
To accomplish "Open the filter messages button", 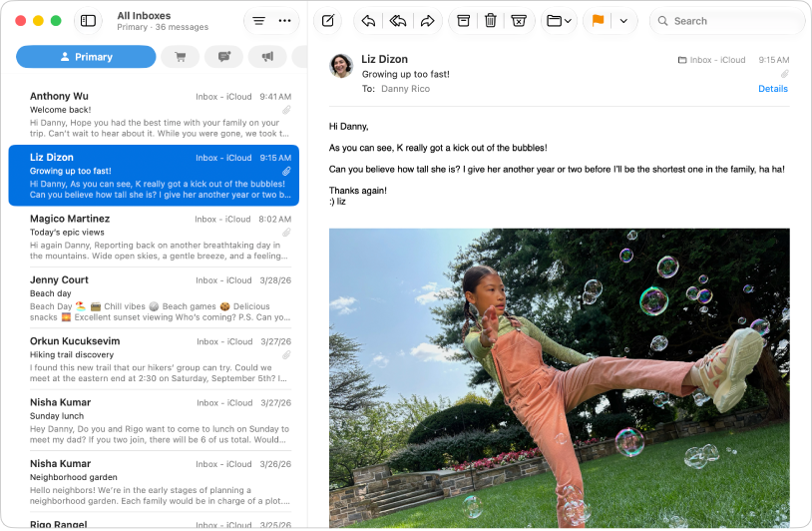I will (258, 21).
